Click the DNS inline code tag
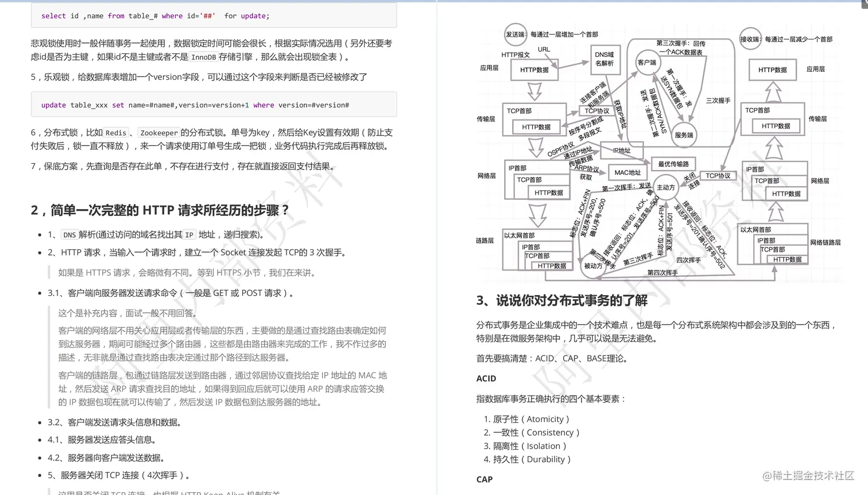The height and width of the screenshot is (495, 868). 69,235
